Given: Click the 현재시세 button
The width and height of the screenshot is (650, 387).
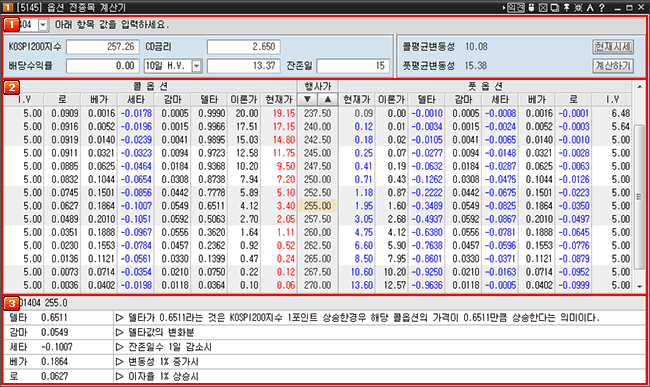Looking at the screenshot, I should (x=613, y=47).
